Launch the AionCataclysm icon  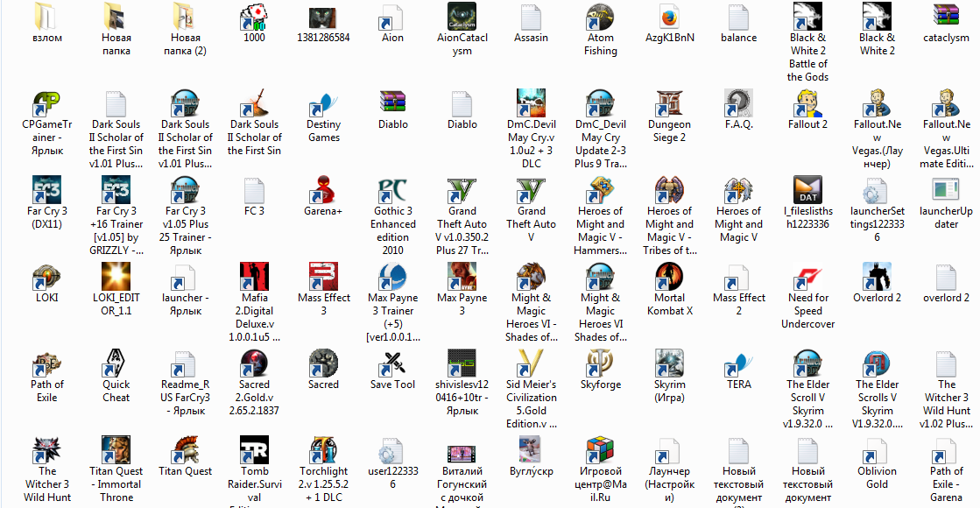pos(462,17)
